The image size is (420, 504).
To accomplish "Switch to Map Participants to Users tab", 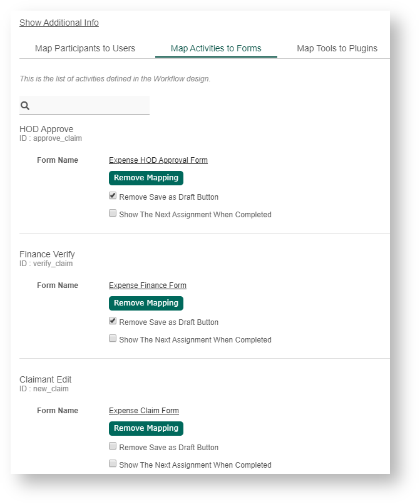I will 85,48.
